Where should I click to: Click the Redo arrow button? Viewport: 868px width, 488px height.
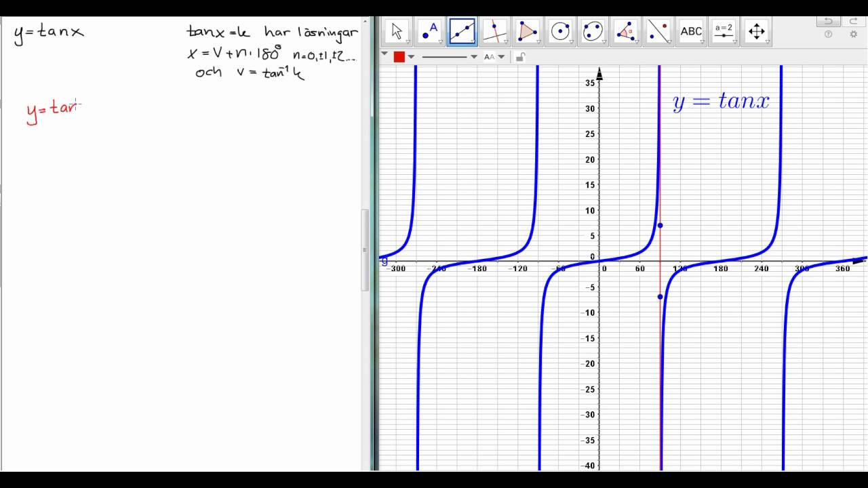coord(854,22)
